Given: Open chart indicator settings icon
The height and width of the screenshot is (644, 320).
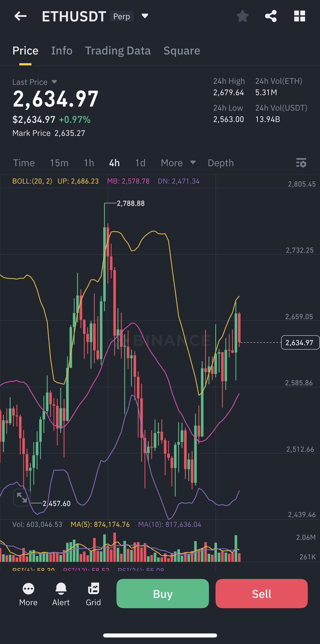Looking at the screenshot, I should pos(301,163).
